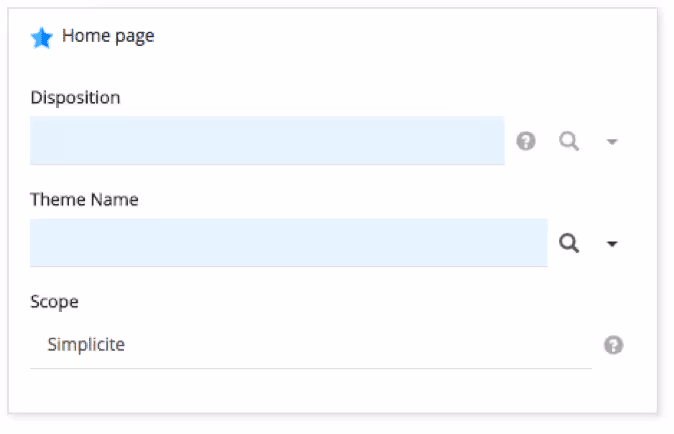
Task: Search for a Theme Name value
Action: 569,243
